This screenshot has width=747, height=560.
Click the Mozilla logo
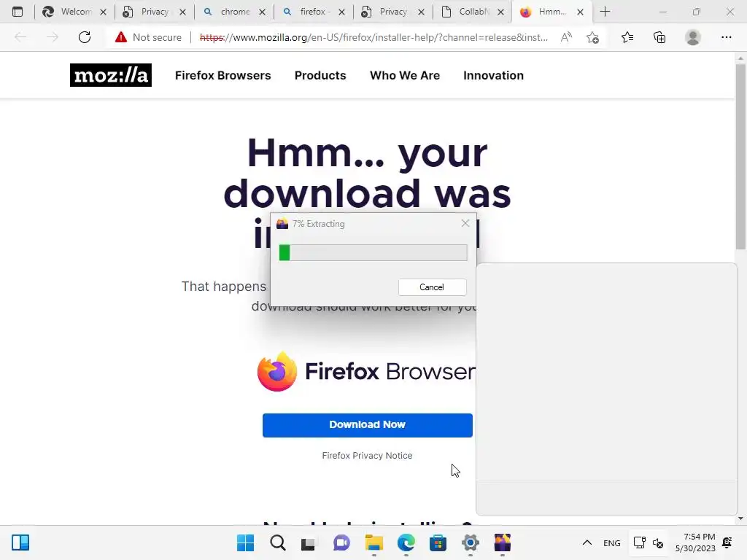[x=111, y=75]
